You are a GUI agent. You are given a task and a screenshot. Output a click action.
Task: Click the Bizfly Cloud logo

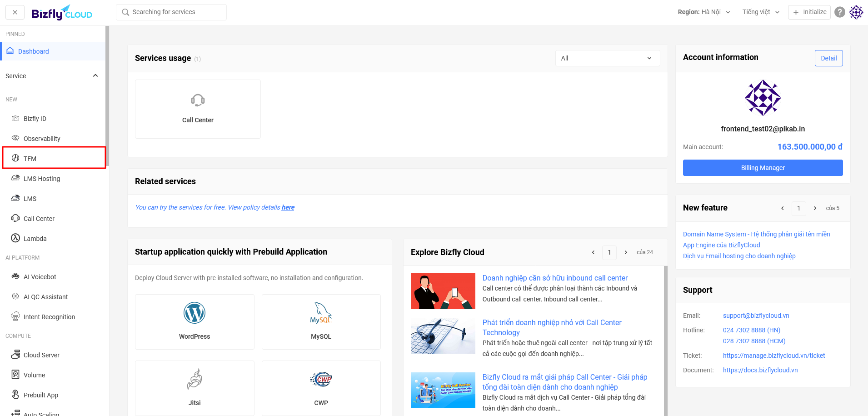pos(62,13)
